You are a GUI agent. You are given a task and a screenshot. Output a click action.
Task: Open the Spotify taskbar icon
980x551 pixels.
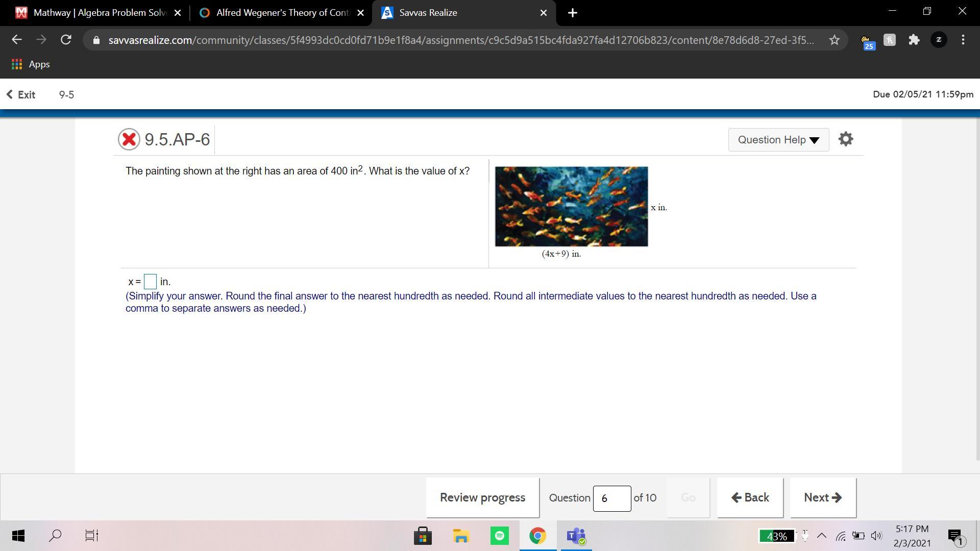tap(499, 536)
